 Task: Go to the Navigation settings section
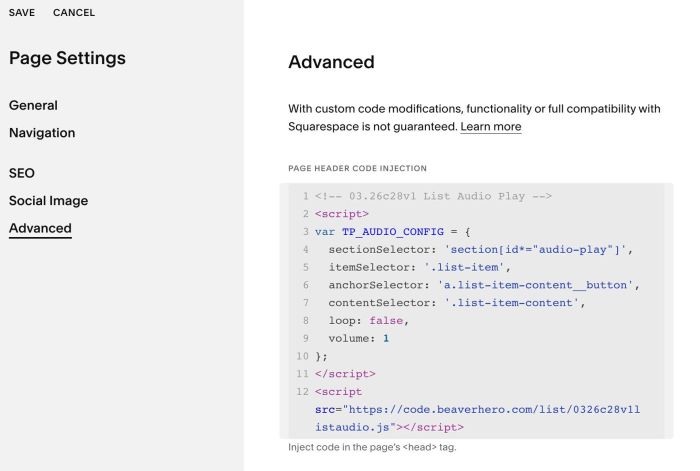tap(42, 133)
